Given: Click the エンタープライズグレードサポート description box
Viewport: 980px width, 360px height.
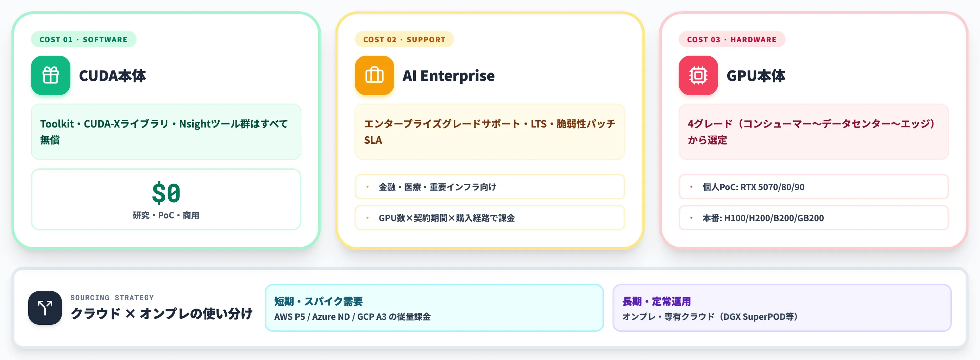Looking at the screenshot, I should pyautogui.click(x=490, y=132).
